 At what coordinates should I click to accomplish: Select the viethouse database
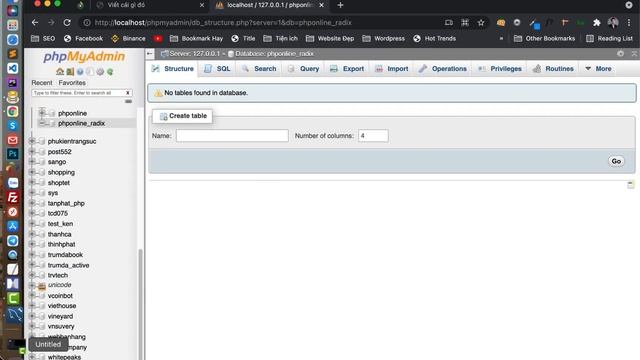(62, 306)
